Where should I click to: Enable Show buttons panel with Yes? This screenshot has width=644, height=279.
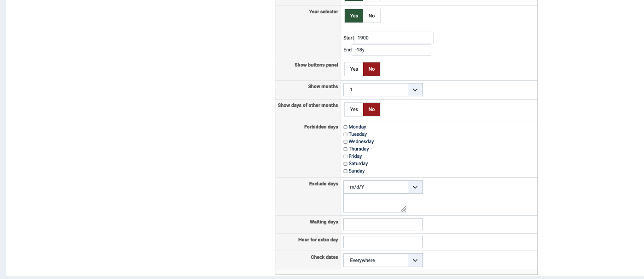pyautogui.click(x=353, y=69)
